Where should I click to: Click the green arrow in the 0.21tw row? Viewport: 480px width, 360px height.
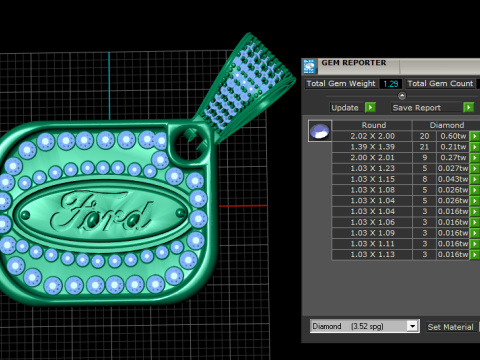[475, 147]
